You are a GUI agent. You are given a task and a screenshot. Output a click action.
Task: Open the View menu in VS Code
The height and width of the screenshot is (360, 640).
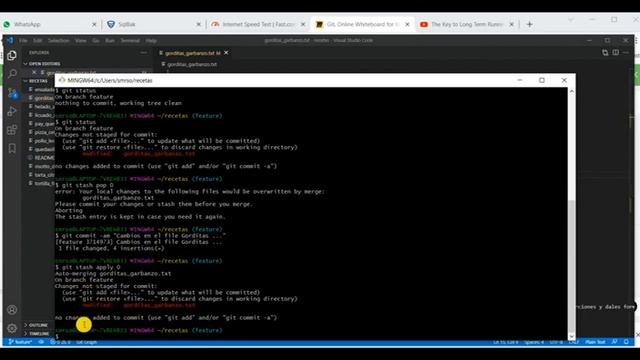coord(80,40)
